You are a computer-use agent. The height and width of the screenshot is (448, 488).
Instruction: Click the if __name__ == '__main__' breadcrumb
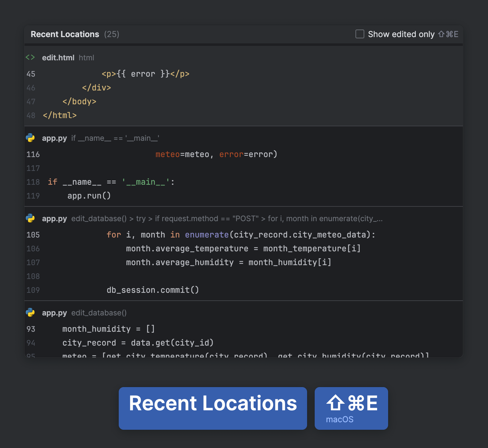(x=116, y=138)
